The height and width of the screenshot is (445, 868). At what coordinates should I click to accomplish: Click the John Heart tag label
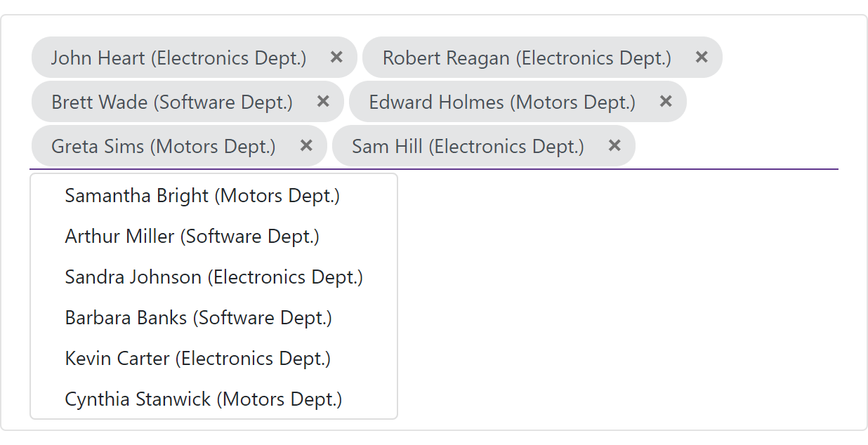pyautogui.click(x=178, y=58)
